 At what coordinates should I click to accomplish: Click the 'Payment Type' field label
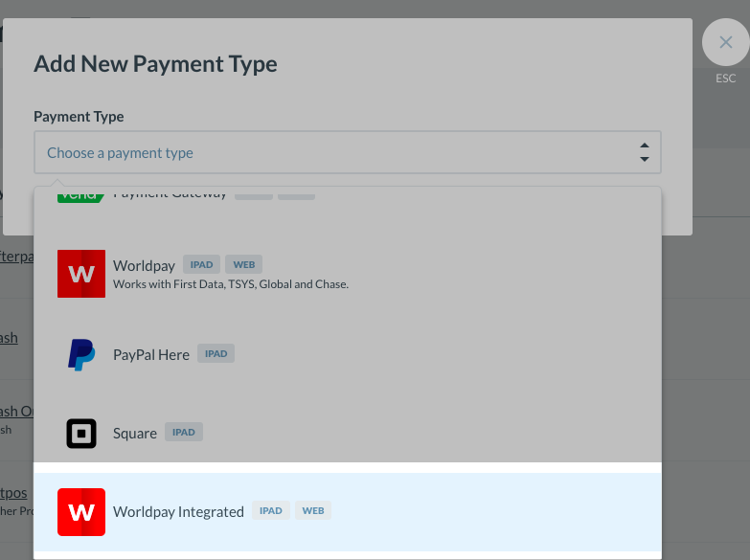coord(79,117)
